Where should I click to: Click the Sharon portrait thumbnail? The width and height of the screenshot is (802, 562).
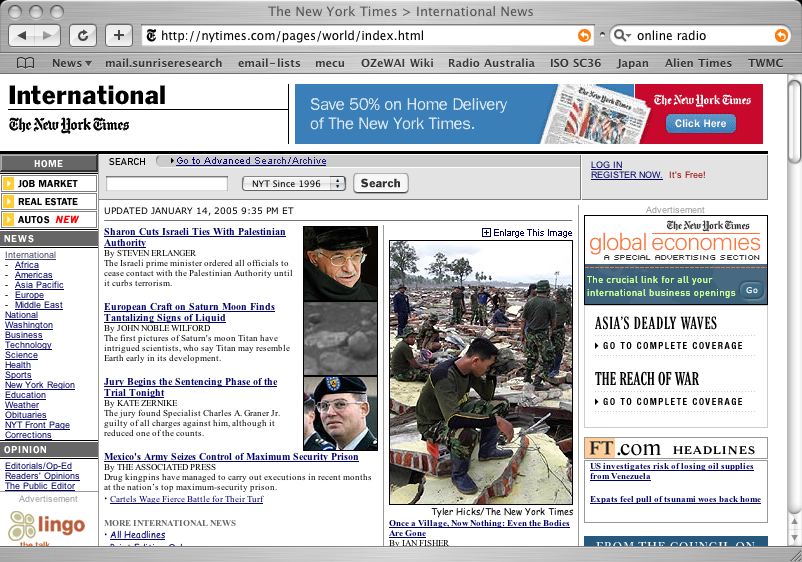341,263
